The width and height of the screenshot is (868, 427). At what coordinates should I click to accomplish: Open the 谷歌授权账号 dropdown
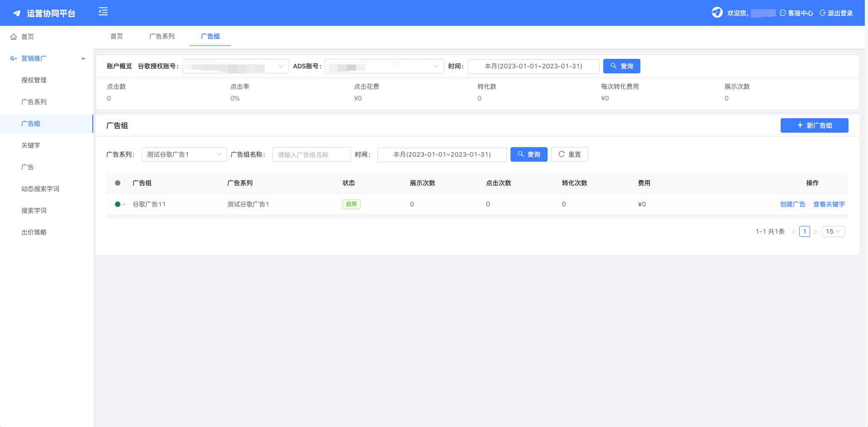[235, 66]
